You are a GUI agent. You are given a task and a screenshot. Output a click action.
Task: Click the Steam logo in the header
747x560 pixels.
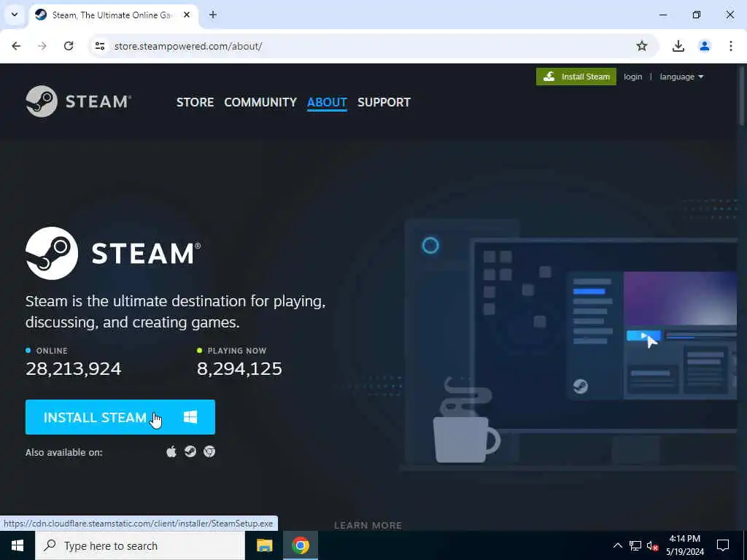pyautogui.click(x=78, y=101)
